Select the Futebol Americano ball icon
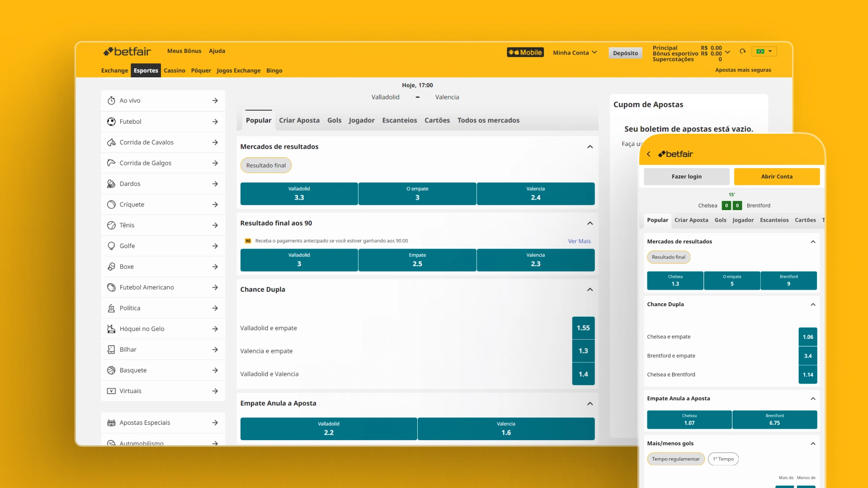868x488 pixels. (111, 287)
